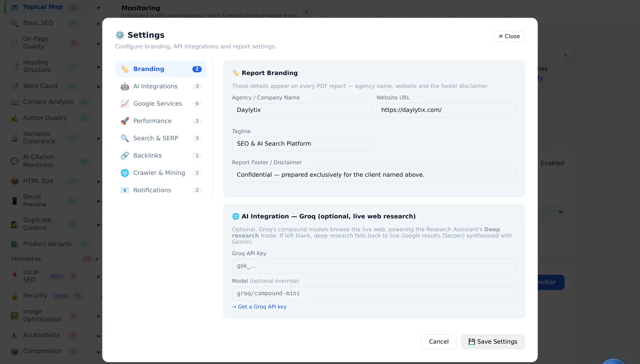The height and width of the screenshot is (364, 640).
Task: Click the Google Services chart icon
Action: [x=125, y=103]
